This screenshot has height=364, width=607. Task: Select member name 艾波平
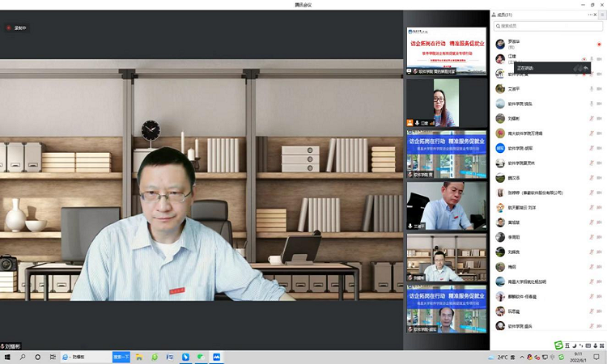coord(514,89)
